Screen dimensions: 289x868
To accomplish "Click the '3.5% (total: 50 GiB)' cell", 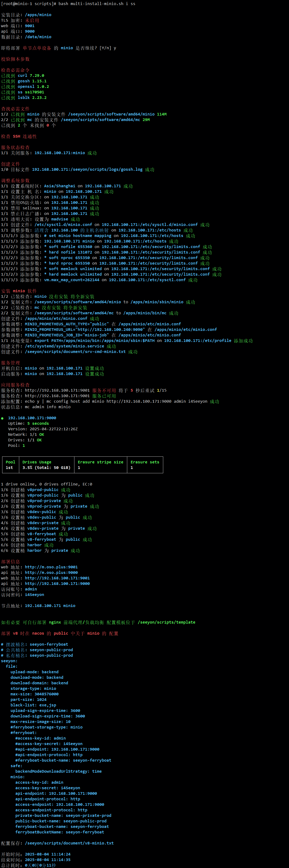I will coord(47,468).
